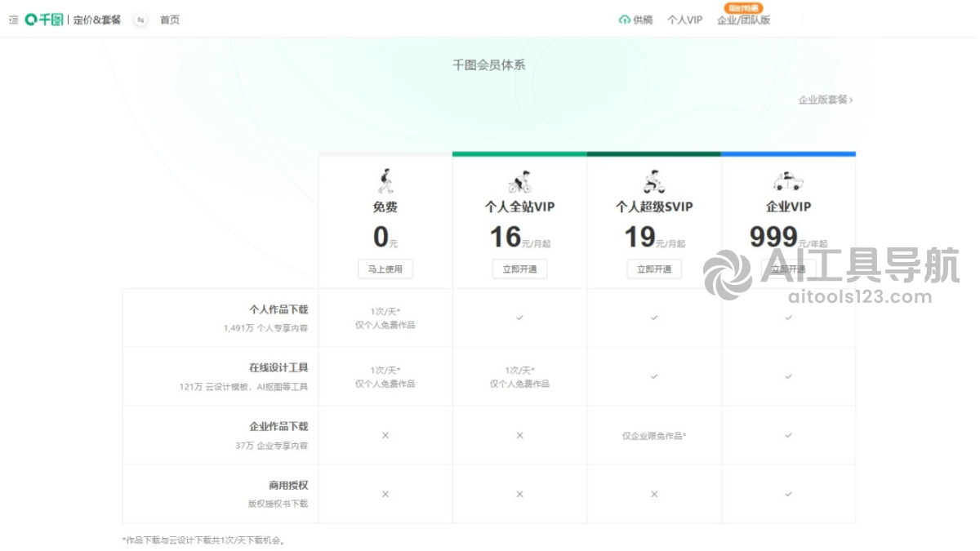This screenshot has height=551, width=980.
Task: Select the 个人超级SVIP plan title
Action: (x=654, y=207)
